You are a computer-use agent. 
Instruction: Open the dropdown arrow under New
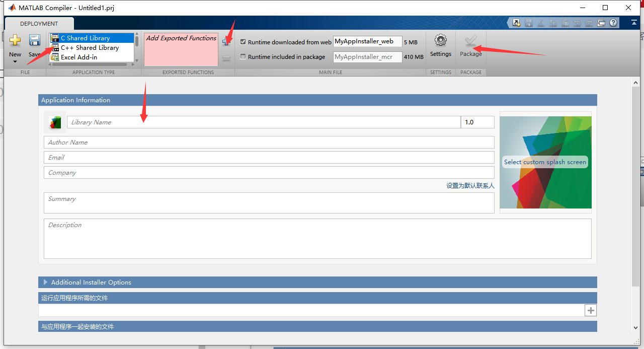point(15,62)
